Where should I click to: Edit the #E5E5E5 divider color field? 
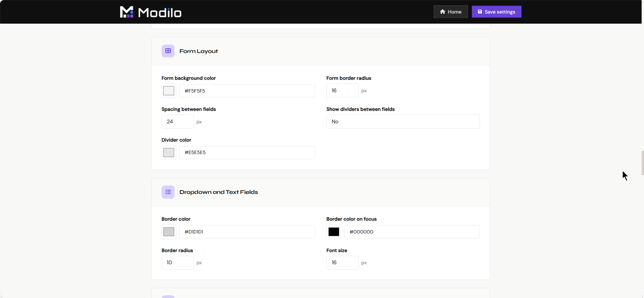[247, 152]
